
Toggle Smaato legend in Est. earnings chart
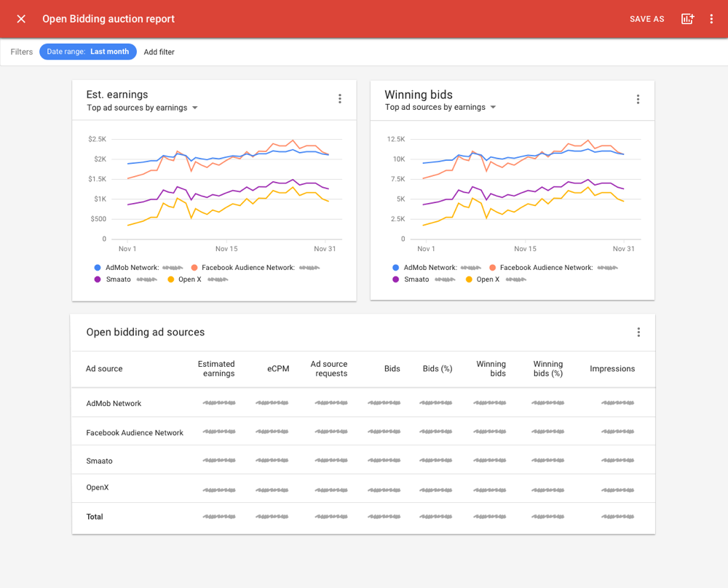(116, 279)
